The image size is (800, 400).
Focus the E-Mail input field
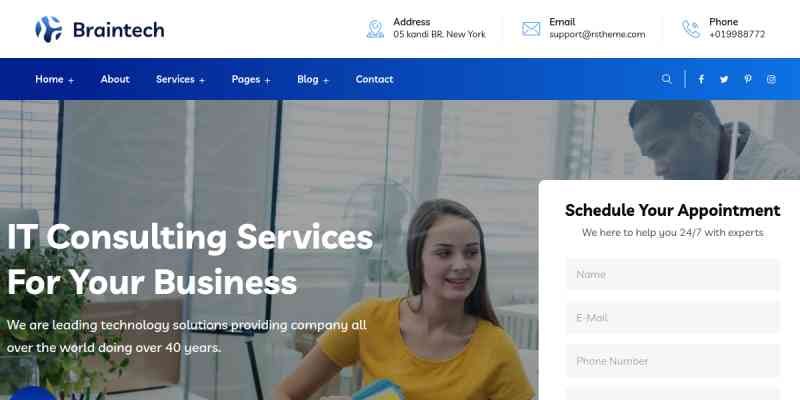pos(672,318)
